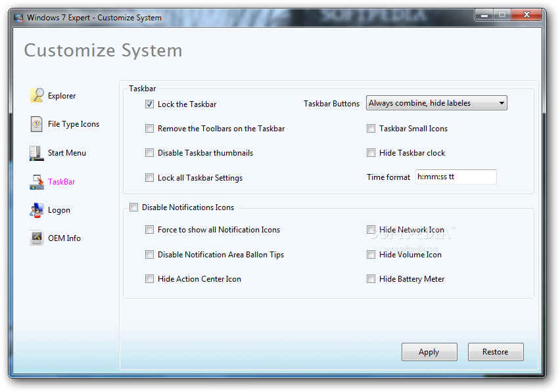
Task: Uncheck Lock the Taskbar
Action: pyautogui.click(x=149, y=104)
